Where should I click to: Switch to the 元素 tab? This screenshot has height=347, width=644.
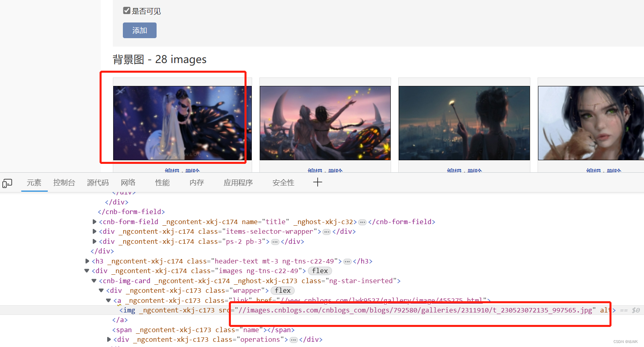tap(34, 183)
